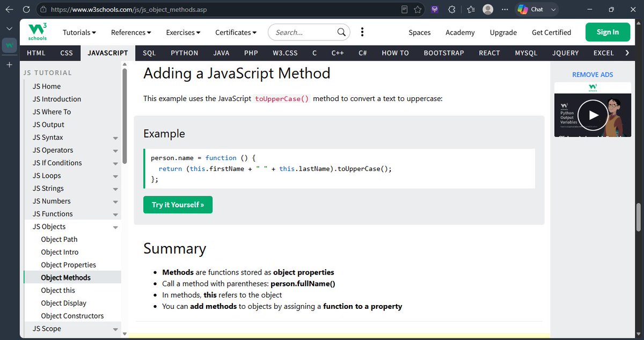The image size is (644, 340).
Task: View site info via padlock icon
Action: click(x=43, y=10)
